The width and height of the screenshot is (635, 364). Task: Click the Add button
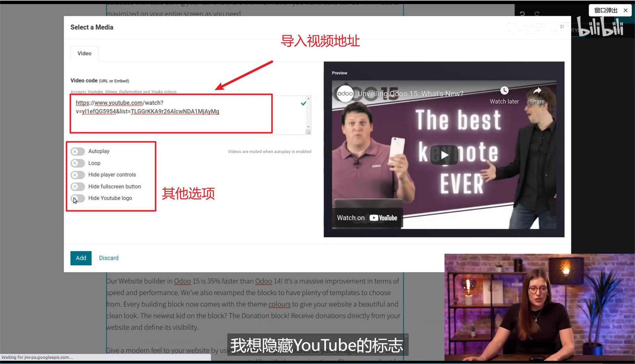[81, 258]
